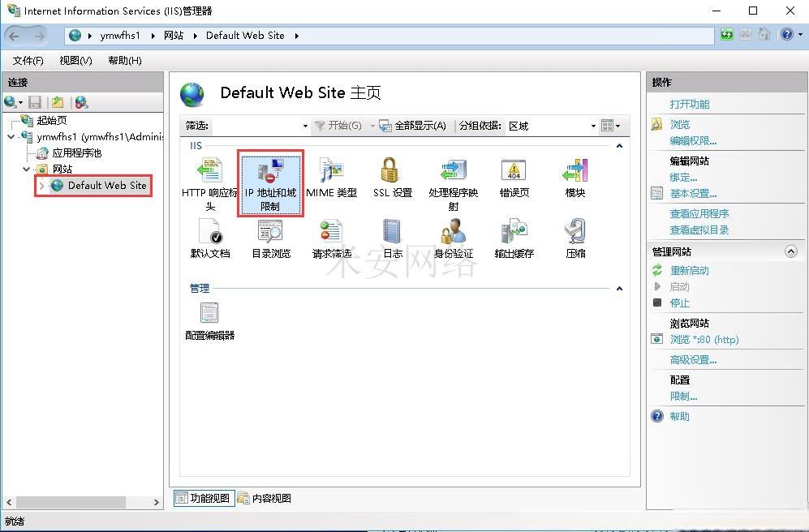Image resolution: width=809 pixels, height=532 pixels.
Task: Open the 视图(V) menu
Action: [x=75, y=61]
